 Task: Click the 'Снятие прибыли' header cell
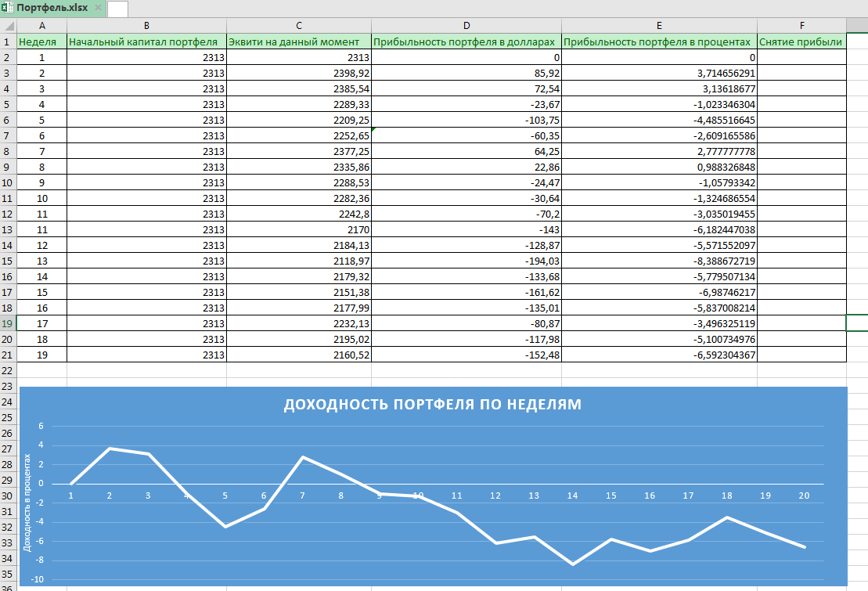tap(801, 41)
